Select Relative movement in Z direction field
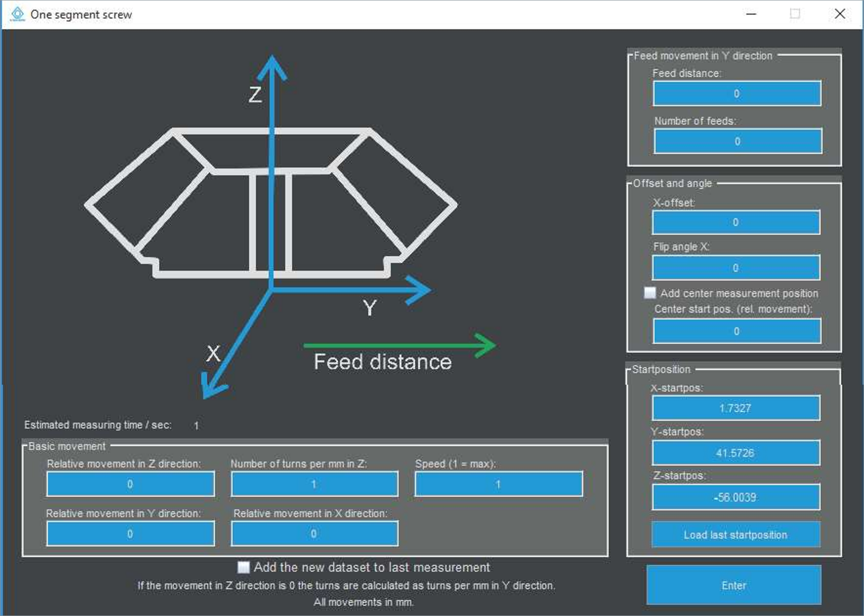 [130, 484]
